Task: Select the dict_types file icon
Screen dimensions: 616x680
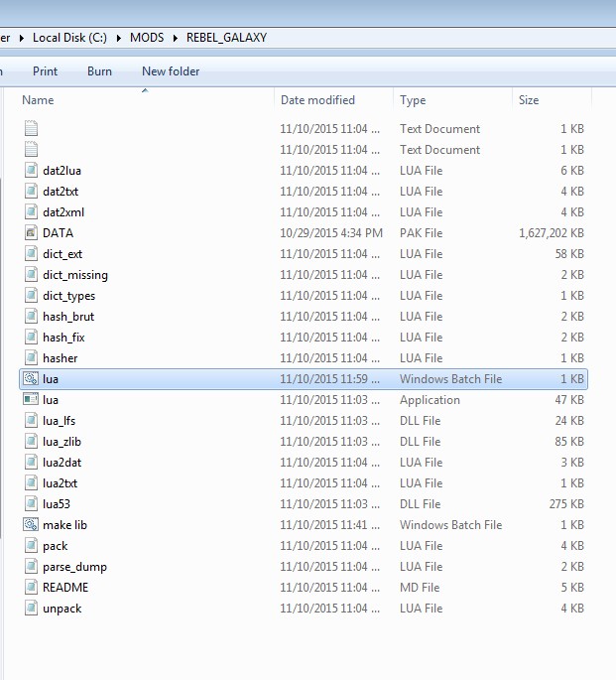Action: tap(31, 296)
